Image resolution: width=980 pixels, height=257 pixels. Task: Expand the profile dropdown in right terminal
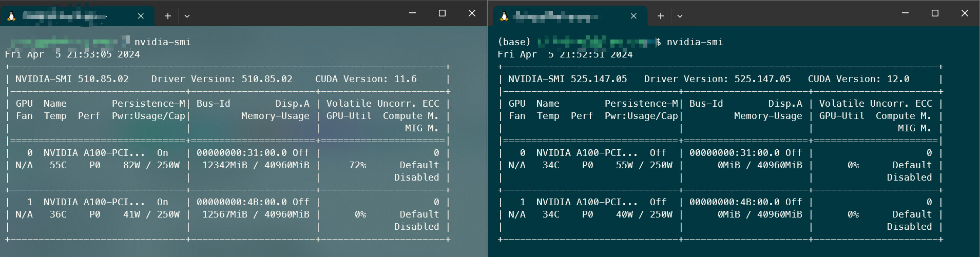point(680,16)
